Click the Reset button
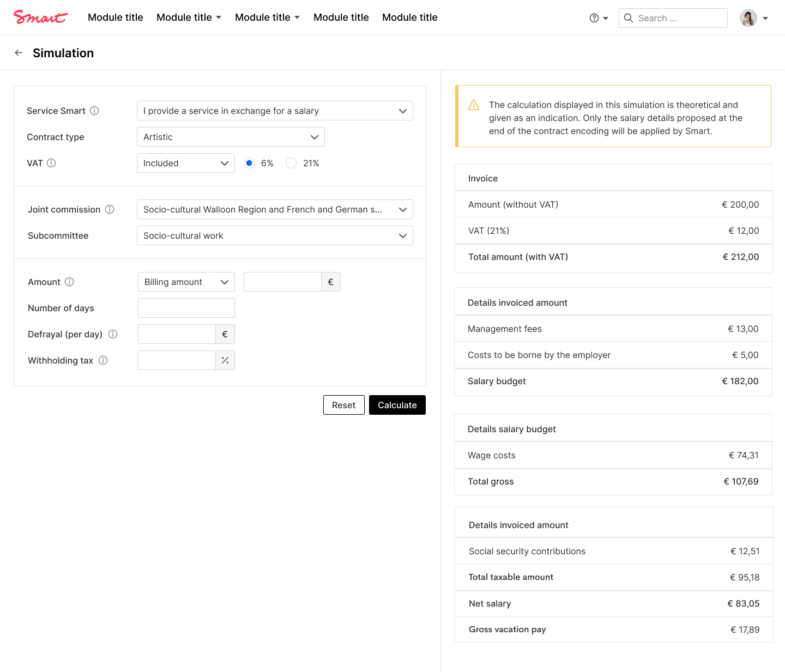 344,405
